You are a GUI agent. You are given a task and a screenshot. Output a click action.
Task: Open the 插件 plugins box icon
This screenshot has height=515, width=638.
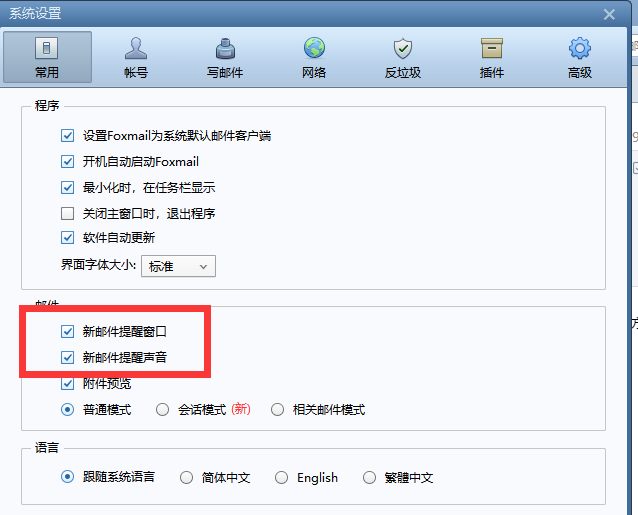pos(491,56)
